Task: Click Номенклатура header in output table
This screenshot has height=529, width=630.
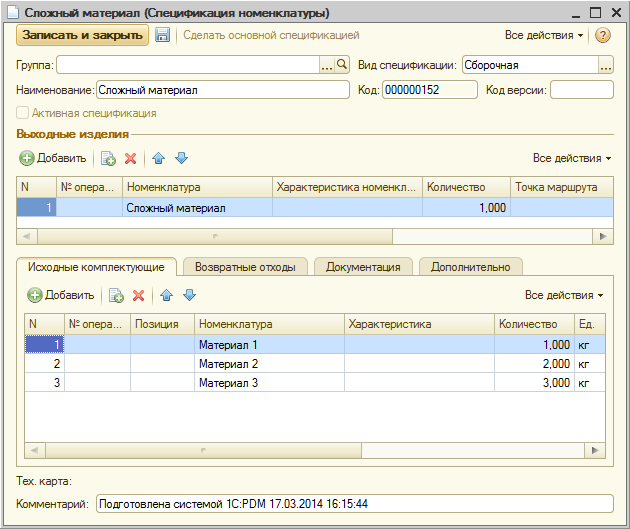Action: pyautogui.click(x=197, y=187)
